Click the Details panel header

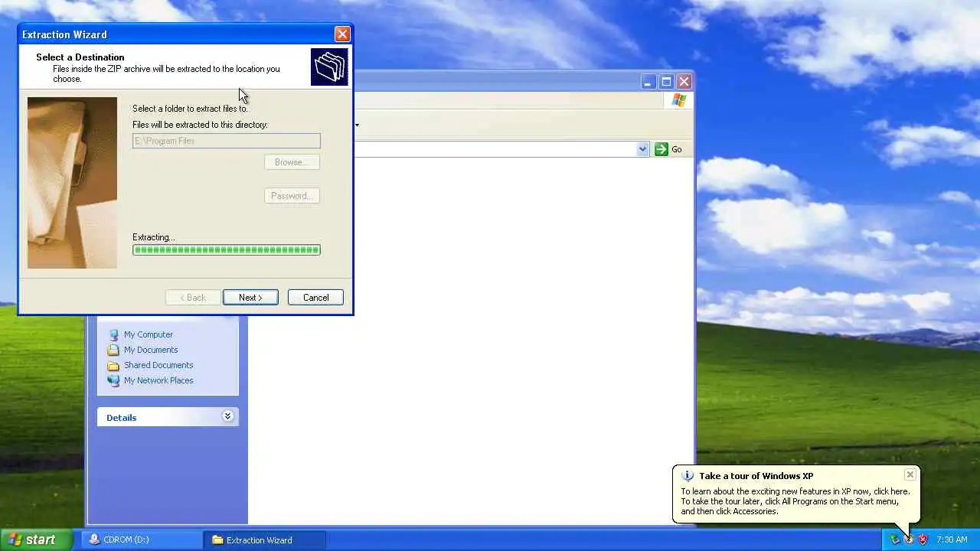point(168,417)
